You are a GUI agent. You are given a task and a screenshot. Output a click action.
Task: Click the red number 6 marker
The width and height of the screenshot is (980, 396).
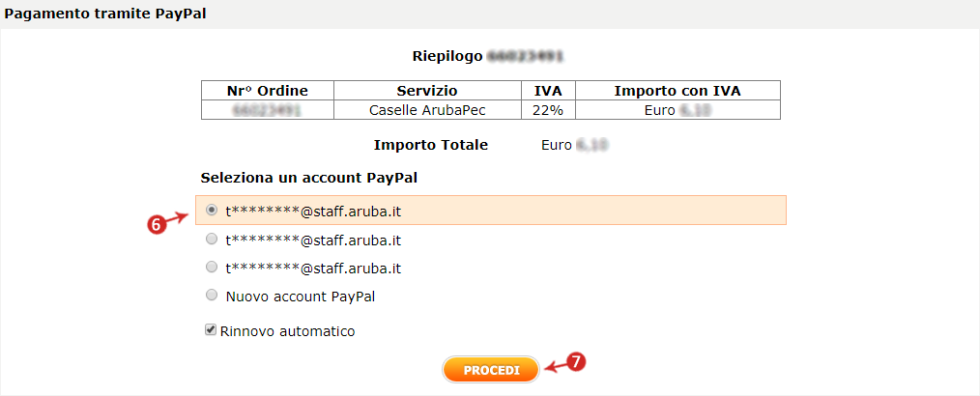(154, 223)
